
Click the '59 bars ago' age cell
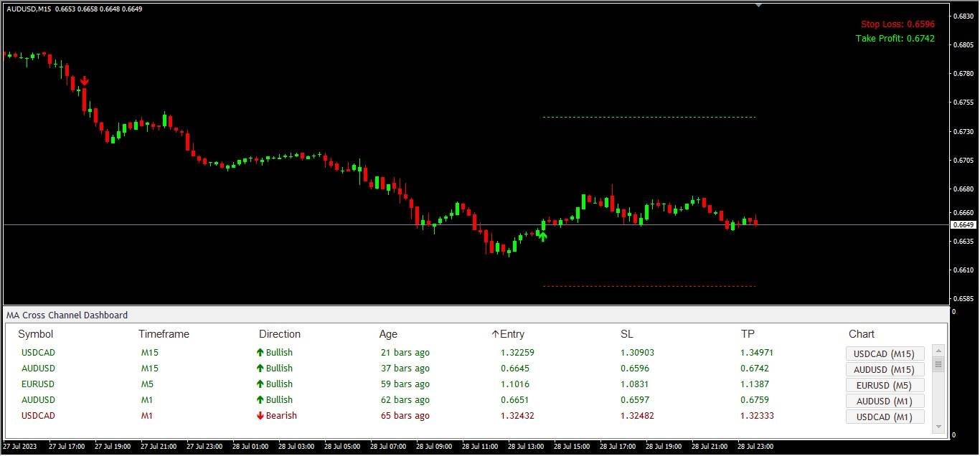click(405, 384)
